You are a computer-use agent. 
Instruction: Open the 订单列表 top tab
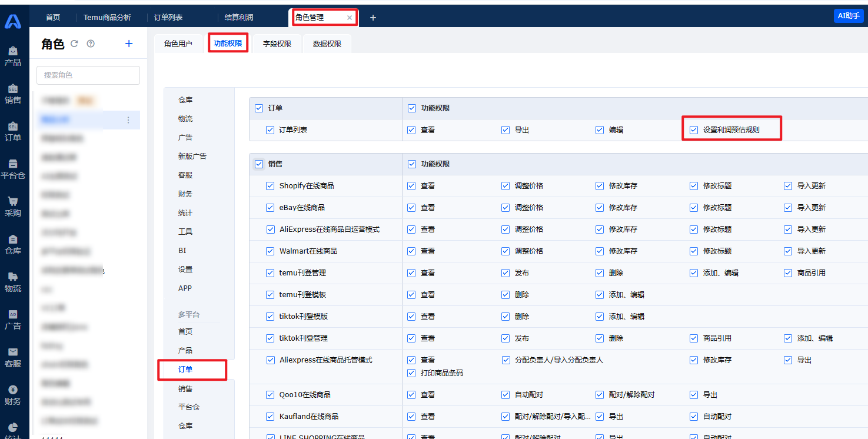(168, 18)
